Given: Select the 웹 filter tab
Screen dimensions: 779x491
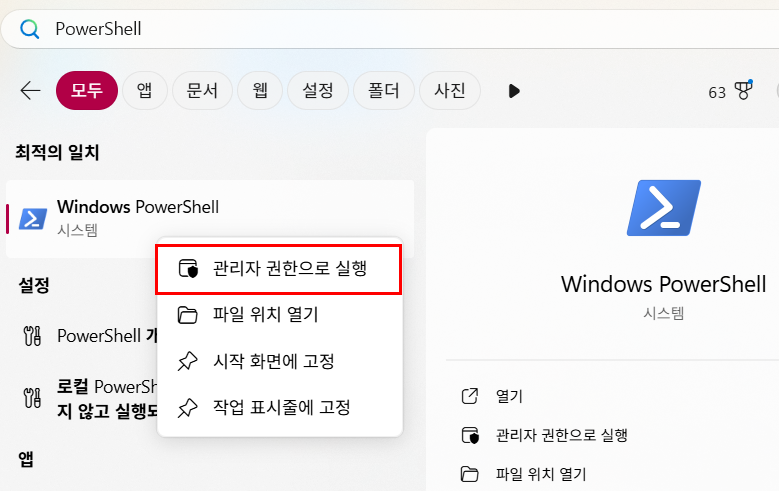Looking at the screenshot, I should tap(260, 90).
